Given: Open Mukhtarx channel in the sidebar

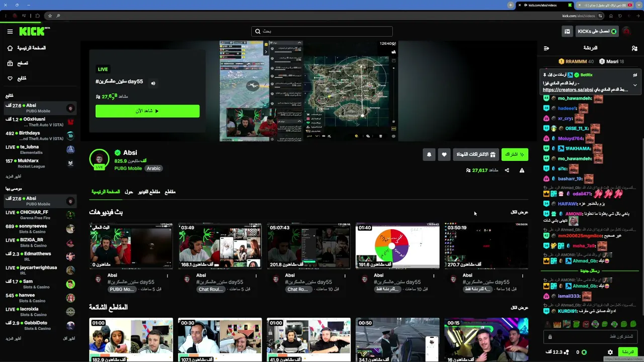Looking at the screenshot, I should (x=40, y=163).
